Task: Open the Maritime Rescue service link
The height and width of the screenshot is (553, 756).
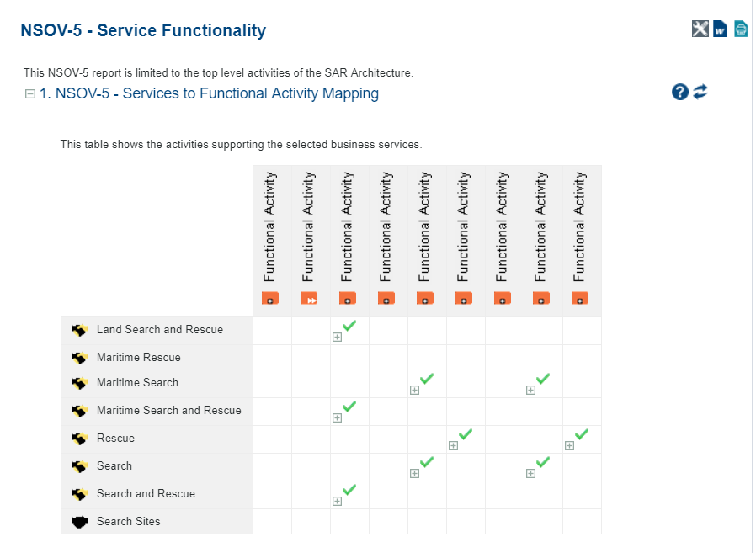Action: 138,358
